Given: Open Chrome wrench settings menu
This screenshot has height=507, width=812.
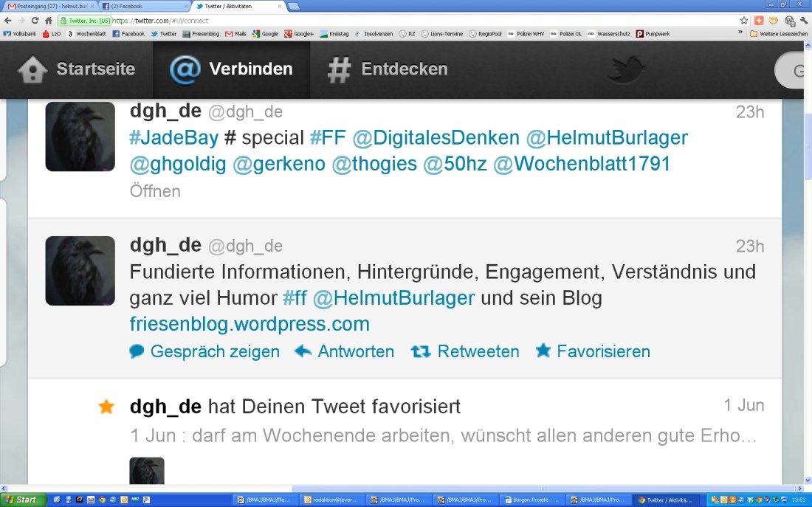Looking at the screenshot, I should point(804,21).
